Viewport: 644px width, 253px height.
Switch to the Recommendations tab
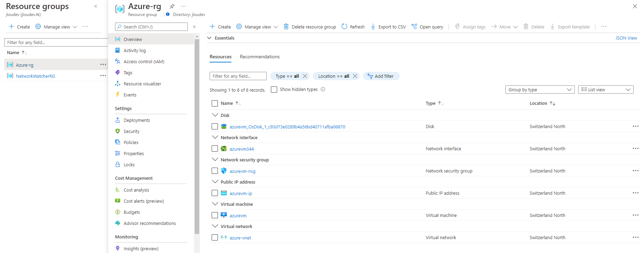[260, 57]
